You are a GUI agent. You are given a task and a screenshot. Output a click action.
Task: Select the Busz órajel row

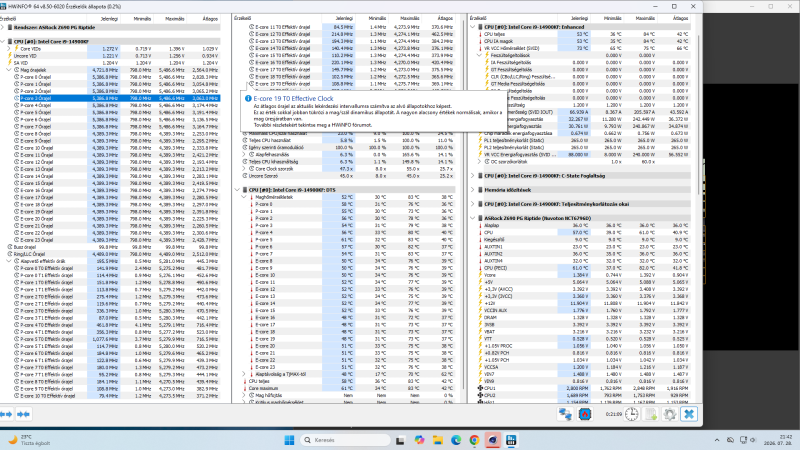point(110,247)
